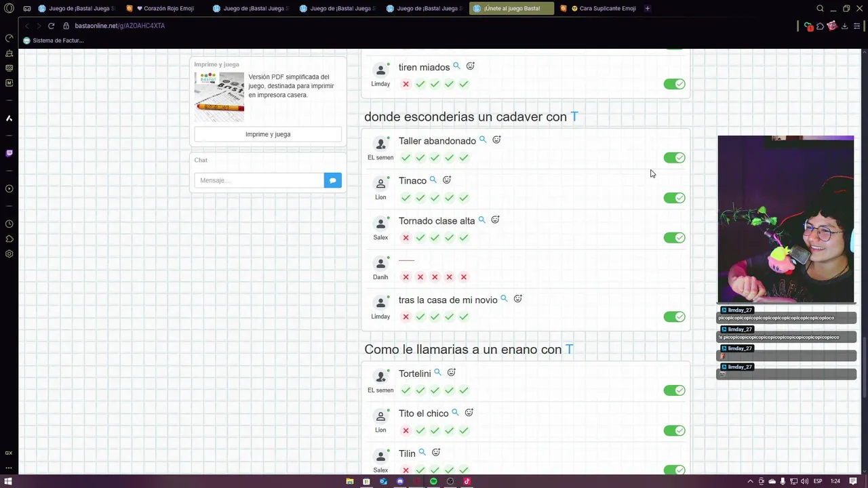Open emoji reaction for 'Taller abandonado'
This screenshot has width=868, height=488.
(496, 140)
